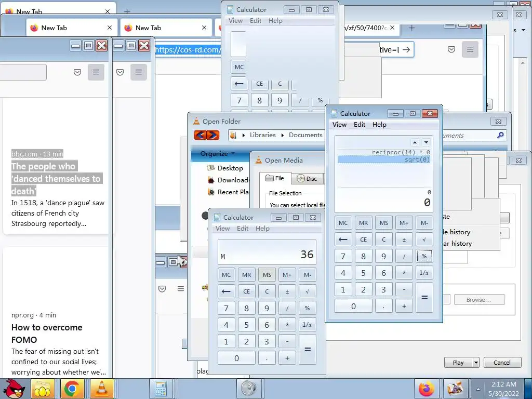Open the BBC article about people who danced
The width and height of the screenshot is (532, 399).
(x=56, y=179)
